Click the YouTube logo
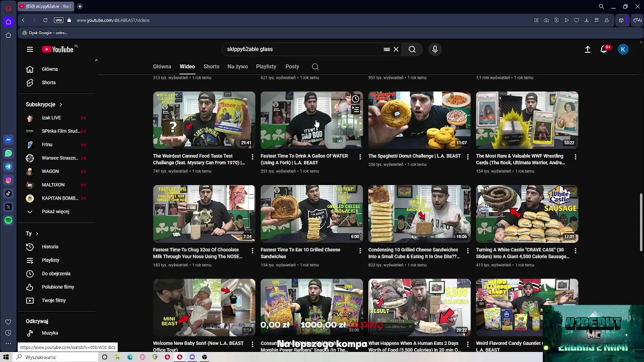The image size is (644, 362). point(58,49)
